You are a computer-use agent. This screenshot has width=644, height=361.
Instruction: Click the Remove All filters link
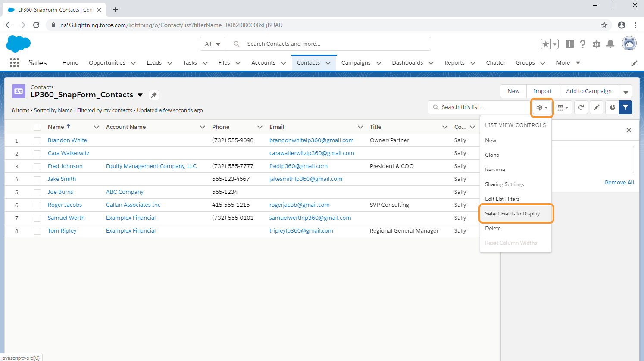pos(619,183)
